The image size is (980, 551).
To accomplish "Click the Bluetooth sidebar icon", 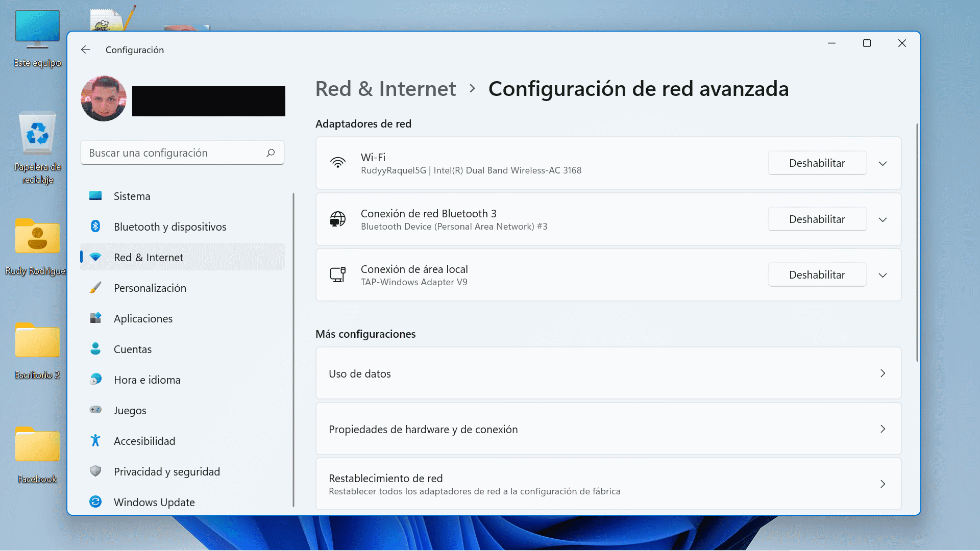I will 95,226.
